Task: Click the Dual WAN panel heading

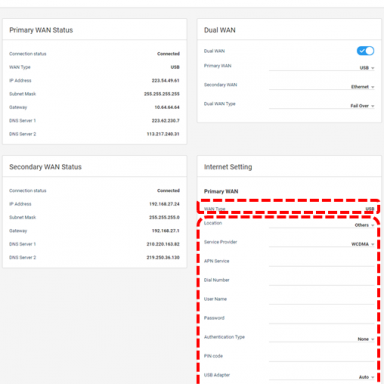Action: pos(220,30)
